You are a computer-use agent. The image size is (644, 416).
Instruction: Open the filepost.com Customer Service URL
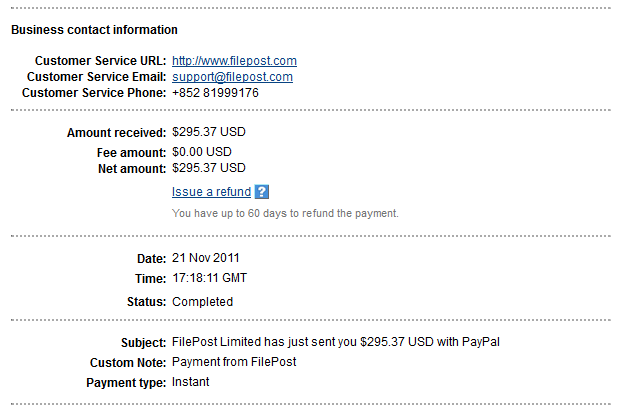click(234, 61)
